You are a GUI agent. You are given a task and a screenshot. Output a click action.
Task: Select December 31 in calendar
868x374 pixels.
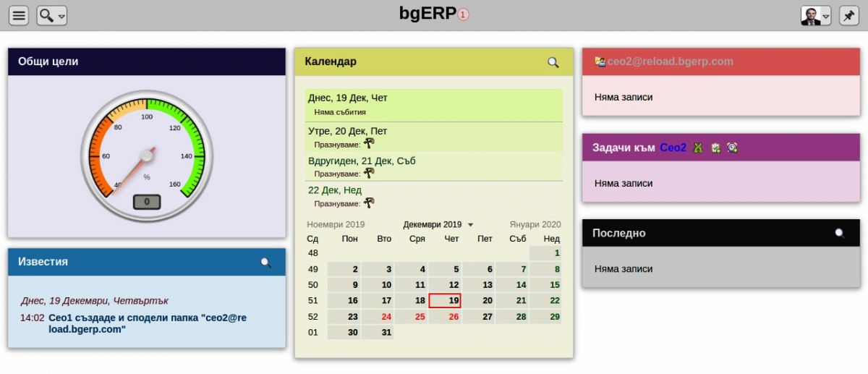[378, 333]
